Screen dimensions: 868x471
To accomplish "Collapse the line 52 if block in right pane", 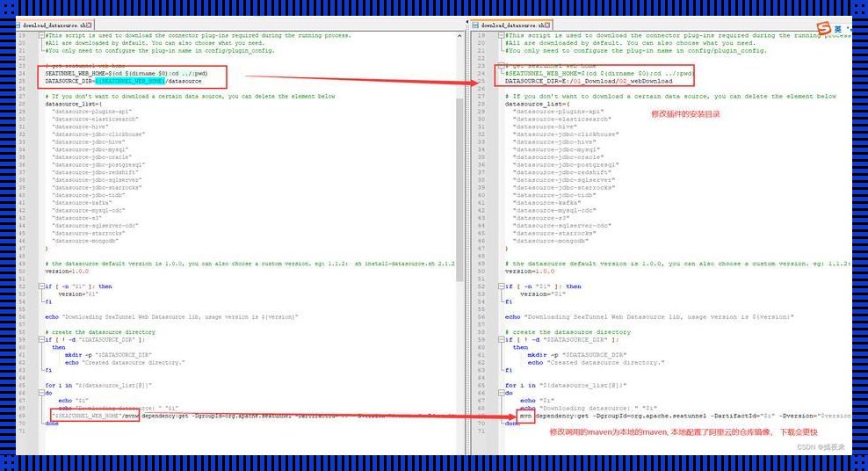I will point(501,286).
